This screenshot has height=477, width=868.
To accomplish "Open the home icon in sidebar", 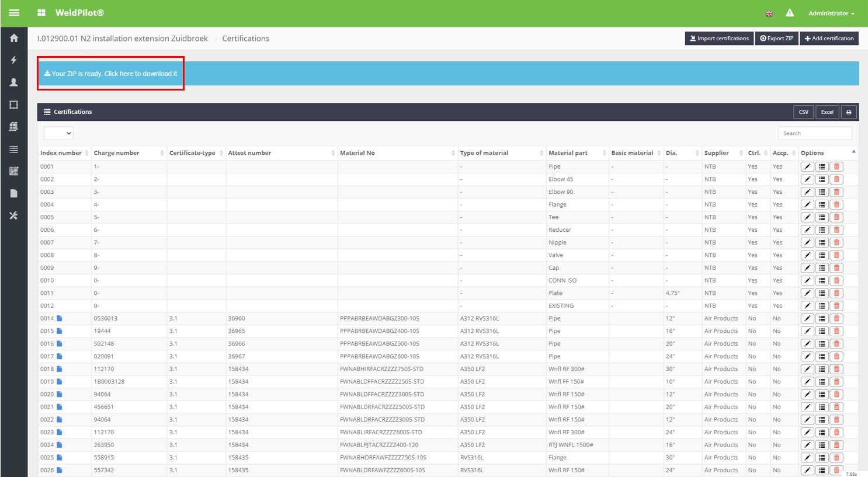I will click(14, 39).
